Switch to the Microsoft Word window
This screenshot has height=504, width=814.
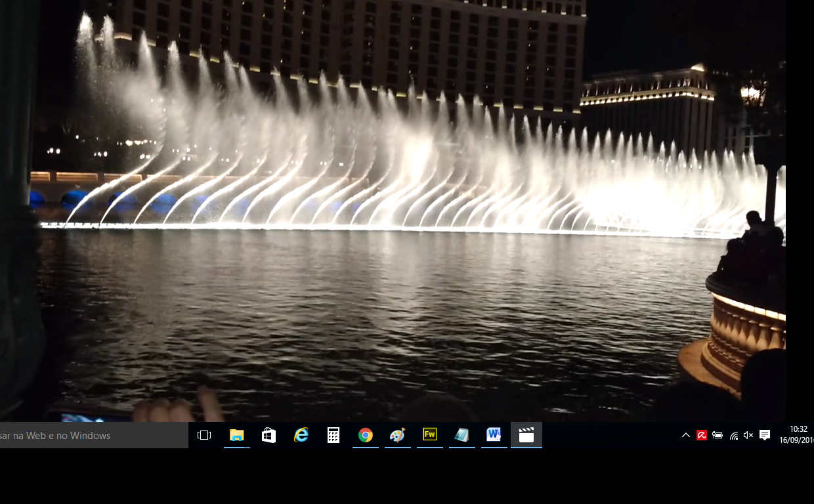tap(494, 435)
